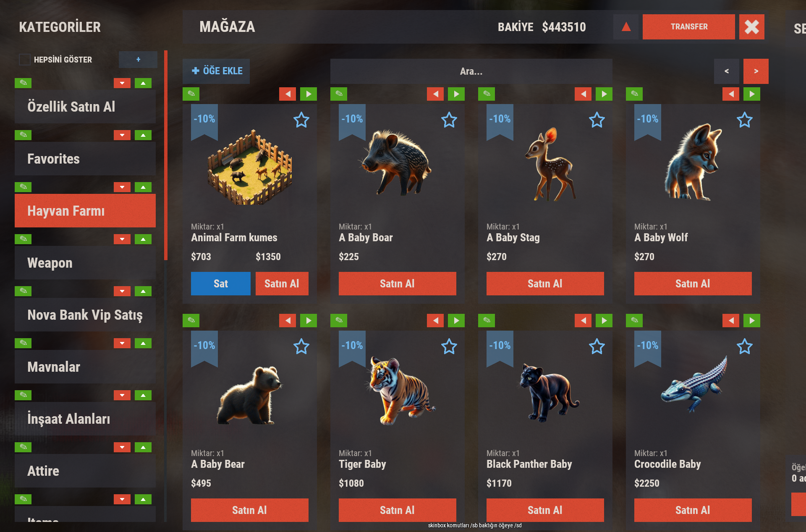The image size is (806, 532).
Task: Toggle the Hepsini Göster checkbox
Action: click(x=25, y=60)
